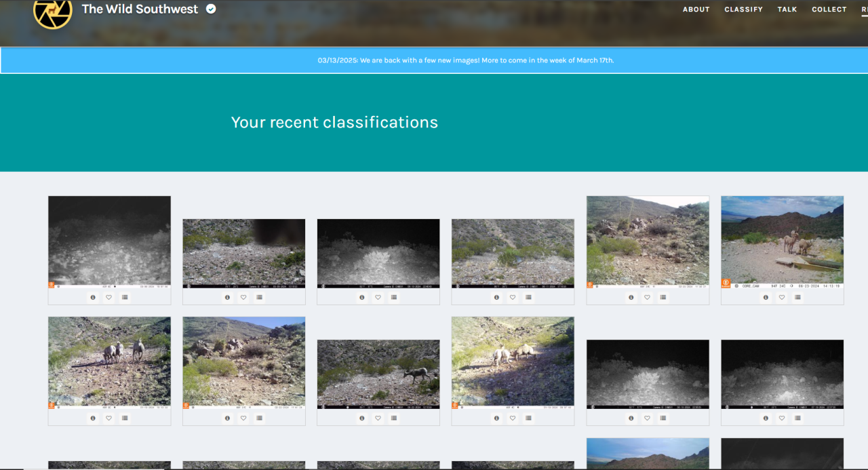The image size is (868, 470).
Task: Open the tall rocky slope thumbnail with white sky
Action: pyautogui.click(x=648, y=242)
